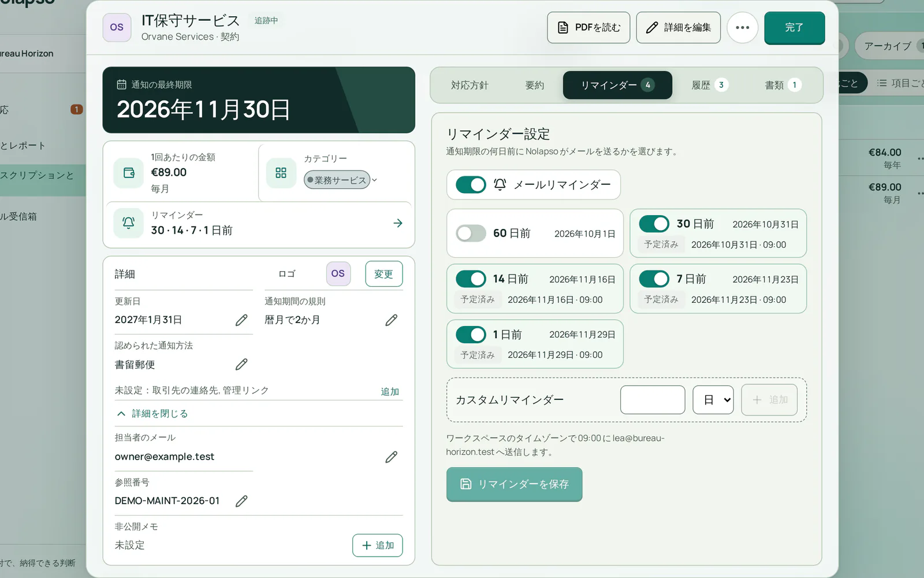This screenshot has height=578, width=924.
Task: Click the owner@example.test email value
Action: [x=165, y=457]
